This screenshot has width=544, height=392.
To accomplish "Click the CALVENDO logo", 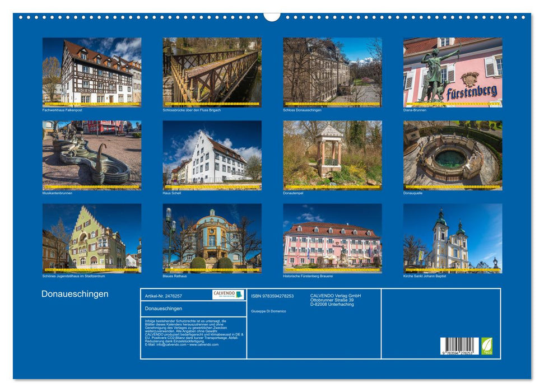I will 228,295.
